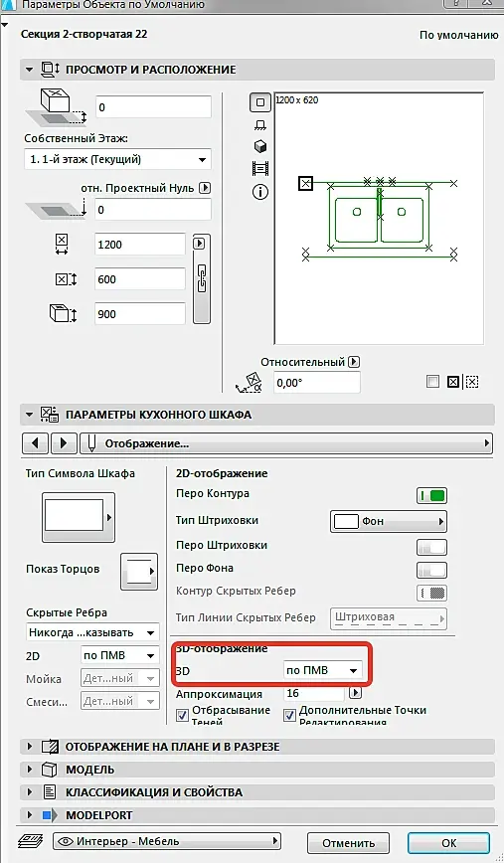Open the preview picture film-strip icon
Screen dimensions: 504x863
tap(260, 168)
